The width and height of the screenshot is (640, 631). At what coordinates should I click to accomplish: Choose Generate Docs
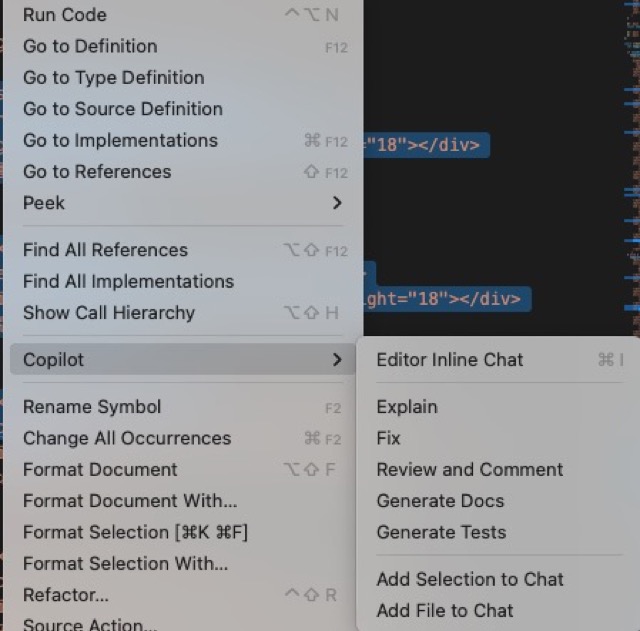(x=500, y=501)
